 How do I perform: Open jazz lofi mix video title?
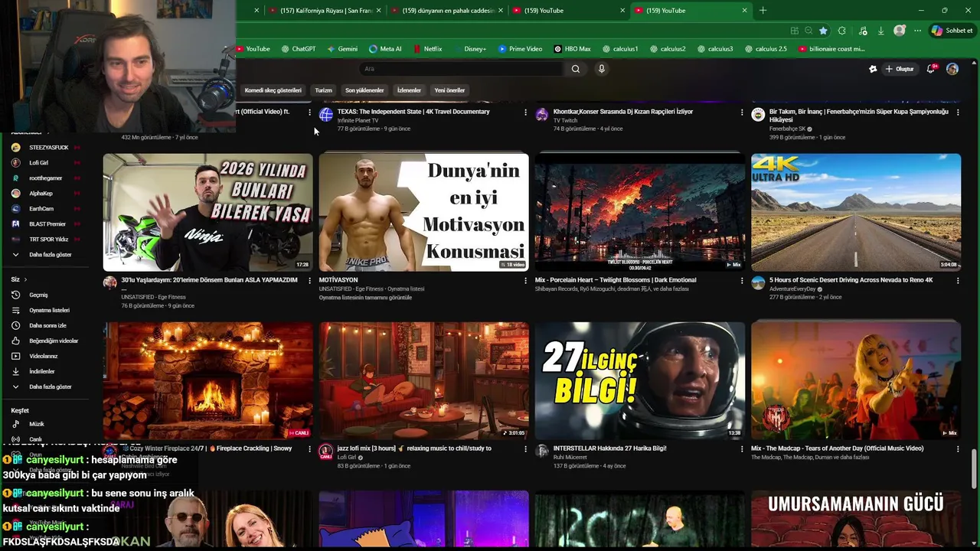click(414, 448)
